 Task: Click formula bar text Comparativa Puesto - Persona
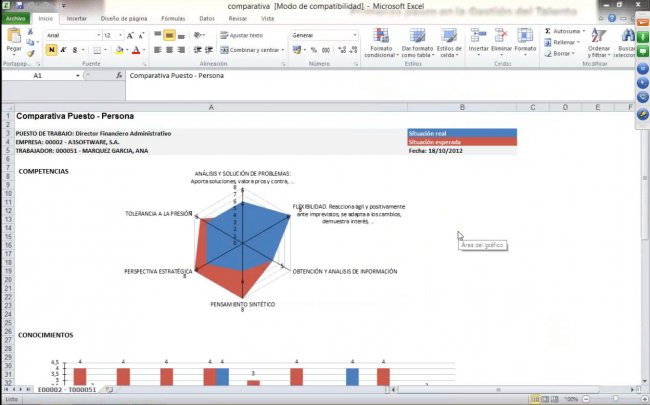coord(177,75)
